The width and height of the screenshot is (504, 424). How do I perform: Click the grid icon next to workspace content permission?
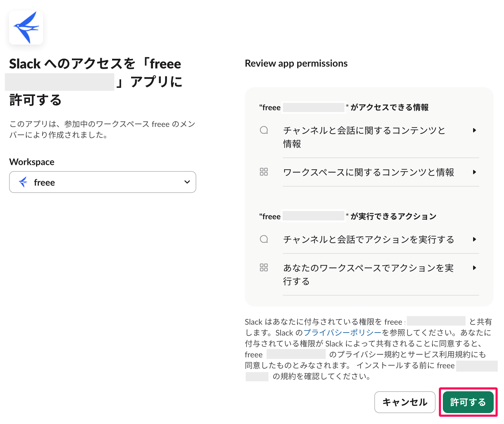tap(264, 172)
